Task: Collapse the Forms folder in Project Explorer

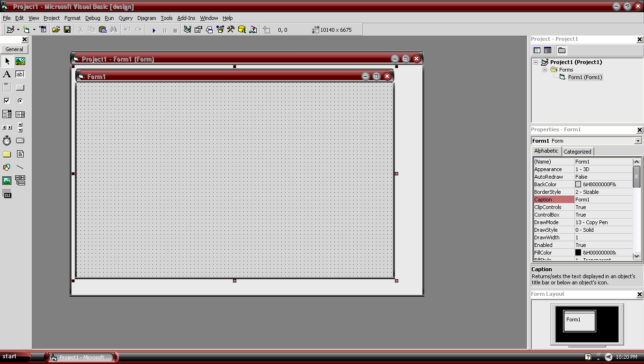Action: pyautogui.click(x=544, y=70)
